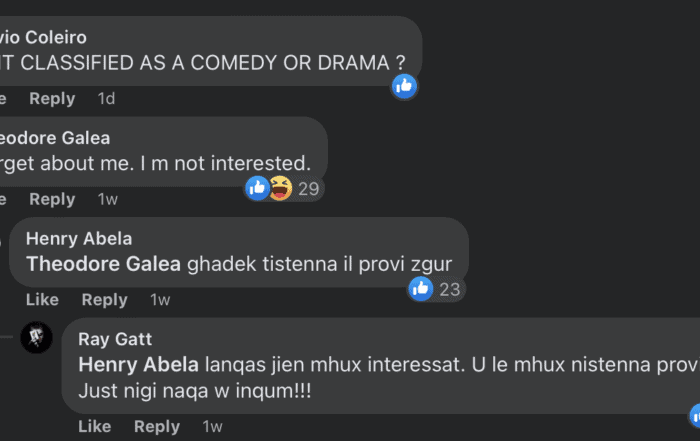Like Ray Gatt's comment
Screen dimensions: 700x441
click(x=94, y=426)
